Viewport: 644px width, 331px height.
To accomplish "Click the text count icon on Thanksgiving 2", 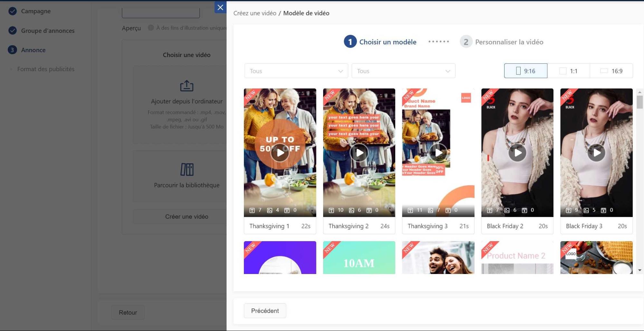I will tap(331, 210).
